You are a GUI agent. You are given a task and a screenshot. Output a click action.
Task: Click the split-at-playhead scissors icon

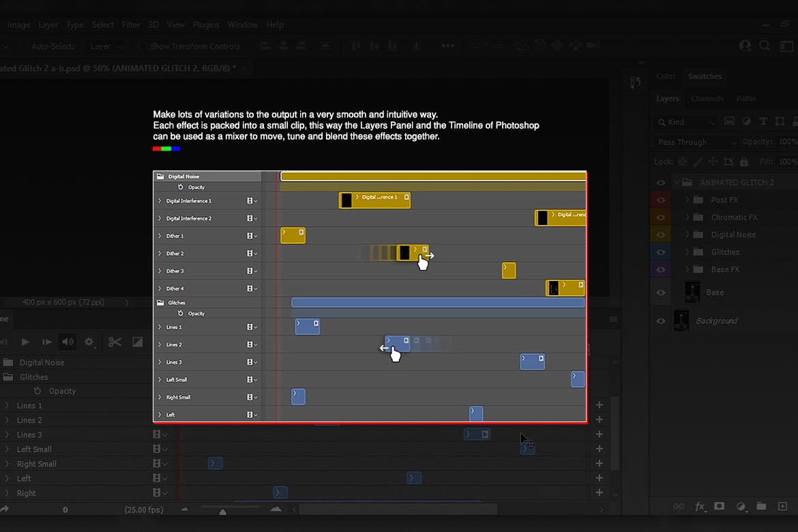tap(115, 342)
